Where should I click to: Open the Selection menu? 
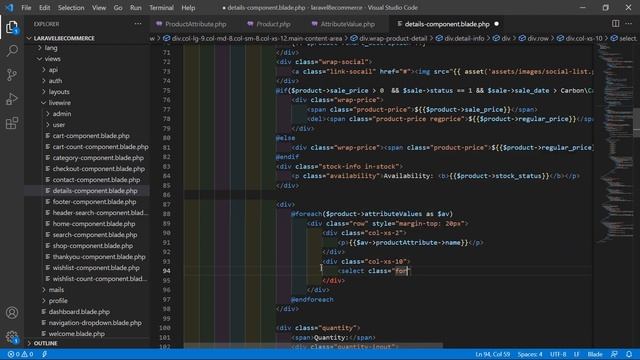71,8
